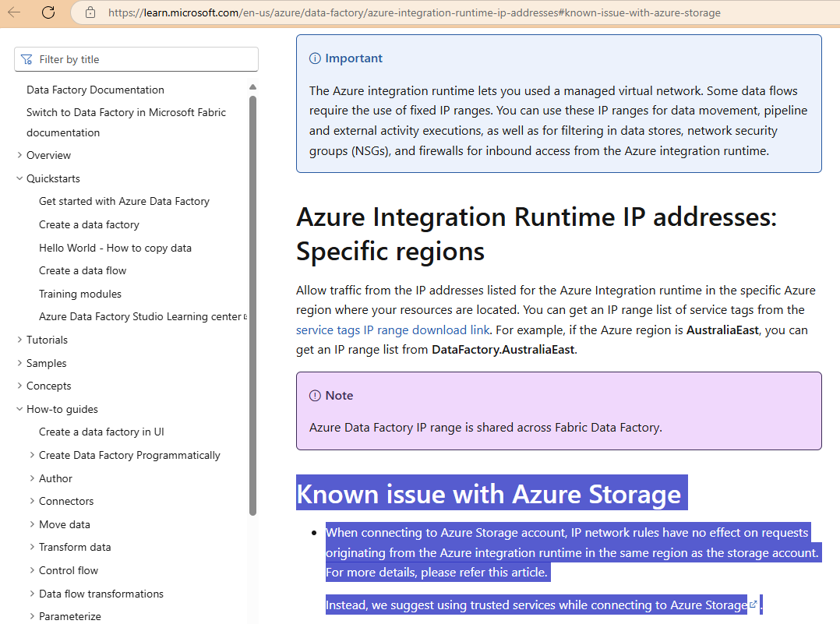Focus the Filter by title field
The height and width of the screenshot is (624, 840).
pos(136,59)
